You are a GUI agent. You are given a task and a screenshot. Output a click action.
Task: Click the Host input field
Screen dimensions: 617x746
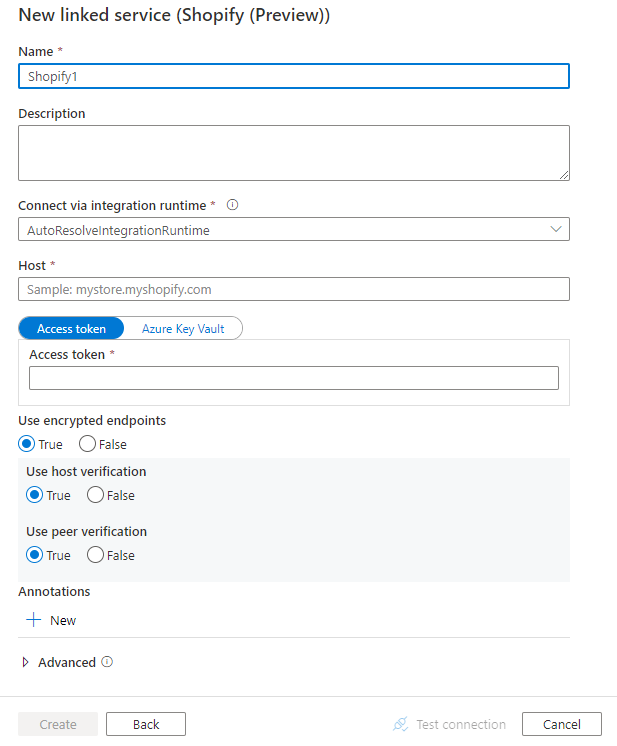pyautogui.click(x=294, y=289)
